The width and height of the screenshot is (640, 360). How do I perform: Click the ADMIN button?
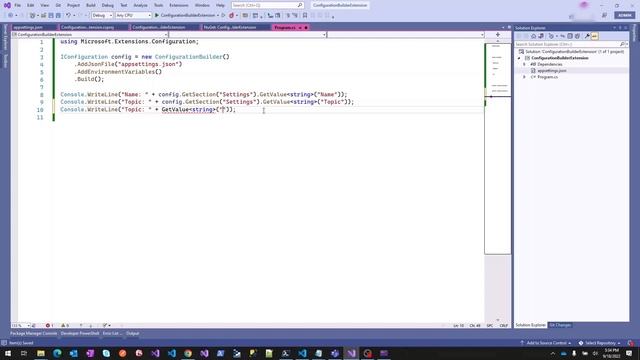click(624, 15)
